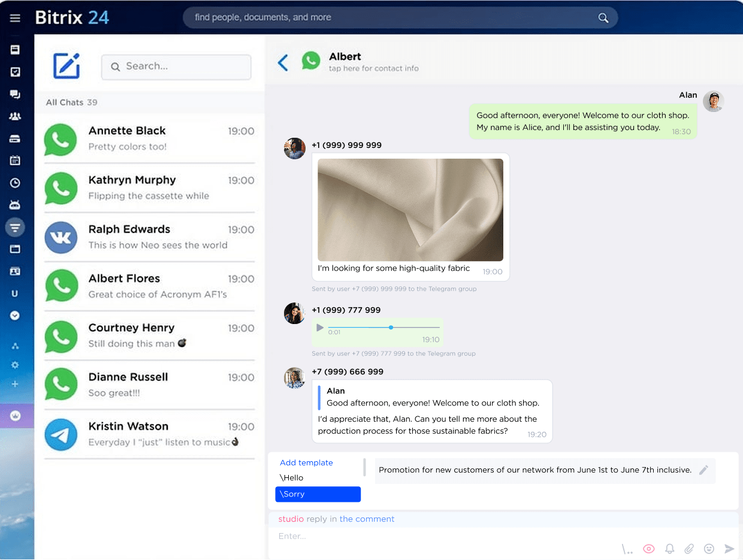
Task: Open the compose new message icon
Action: click(67, 66)
